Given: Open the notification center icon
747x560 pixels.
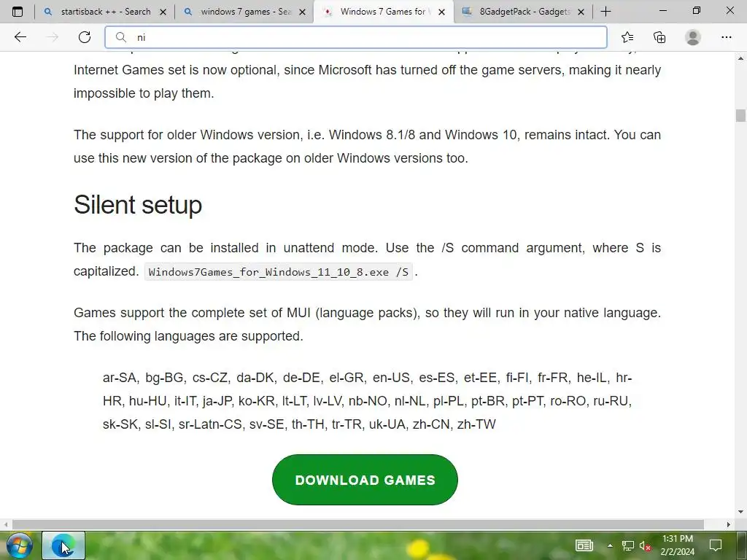Looking at the screenshot, I should [x=716, y=545].
